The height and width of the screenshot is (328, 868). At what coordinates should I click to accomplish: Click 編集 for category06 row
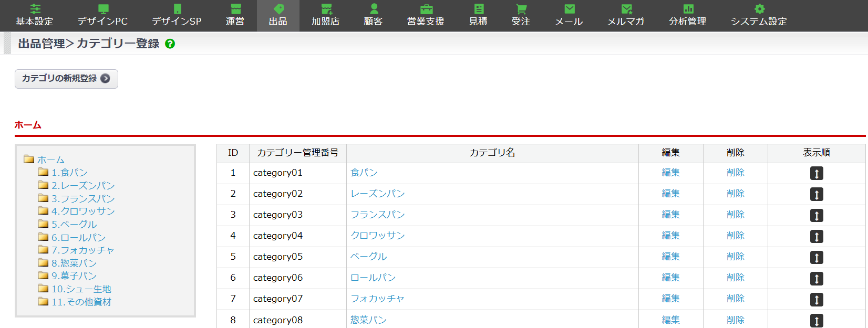(671, 278)
